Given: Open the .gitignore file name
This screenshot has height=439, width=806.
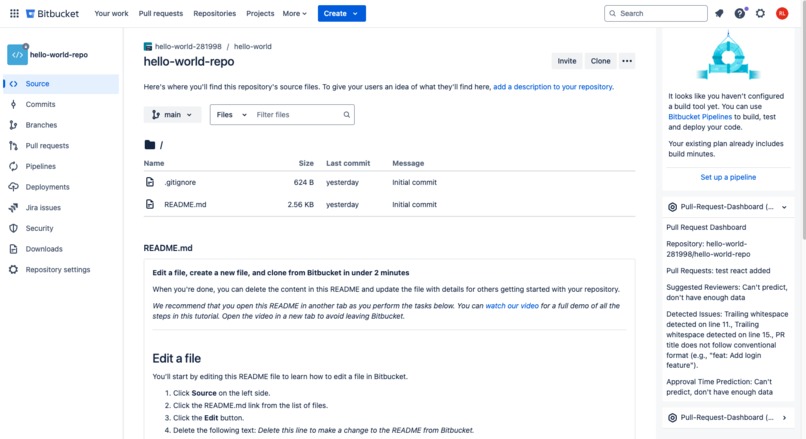Looking at the screenshot, I should pos(180,182).
